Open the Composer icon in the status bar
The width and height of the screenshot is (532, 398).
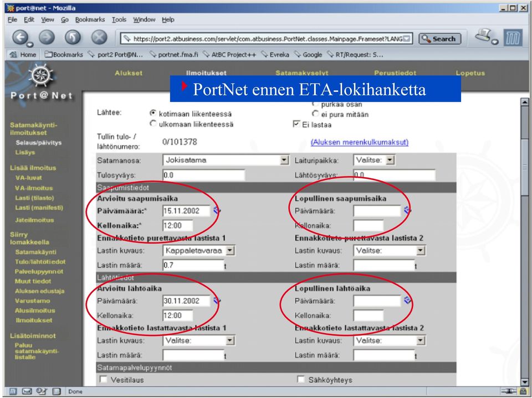pos(42,391)
